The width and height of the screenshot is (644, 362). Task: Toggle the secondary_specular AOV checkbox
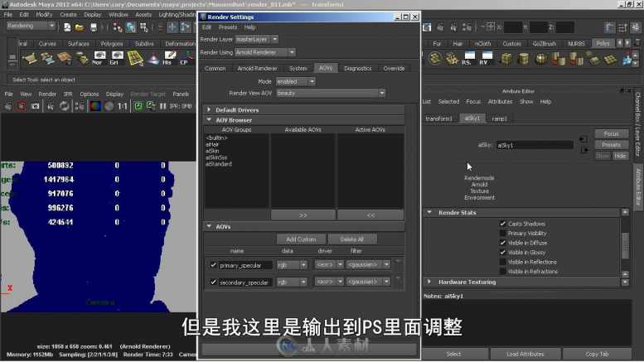[213, 282]
